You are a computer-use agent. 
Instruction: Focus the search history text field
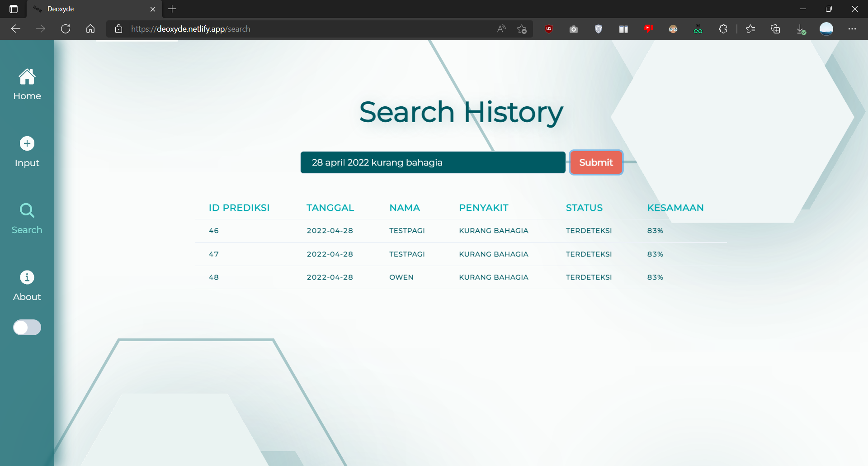point(433,162)
